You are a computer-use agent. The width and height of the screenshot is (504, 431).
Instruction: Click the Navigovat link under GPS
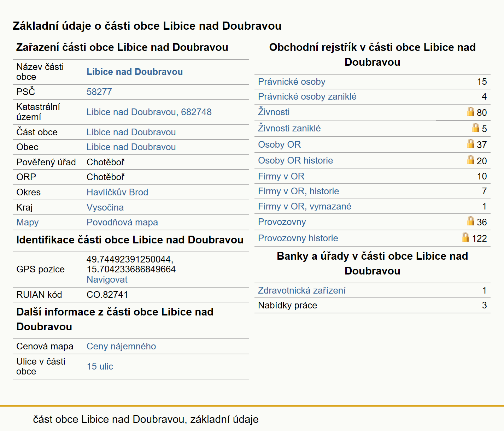107,279
